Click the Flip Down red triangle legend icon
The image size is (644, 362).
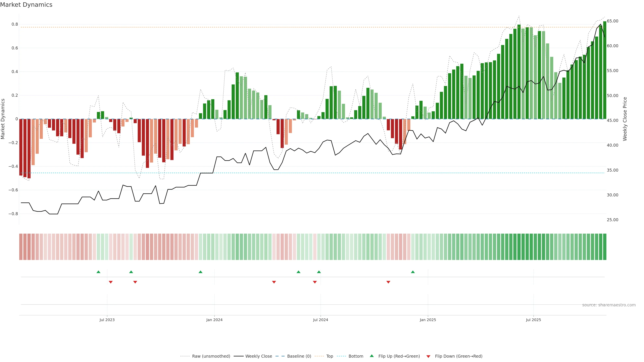(x=428, y=356)
